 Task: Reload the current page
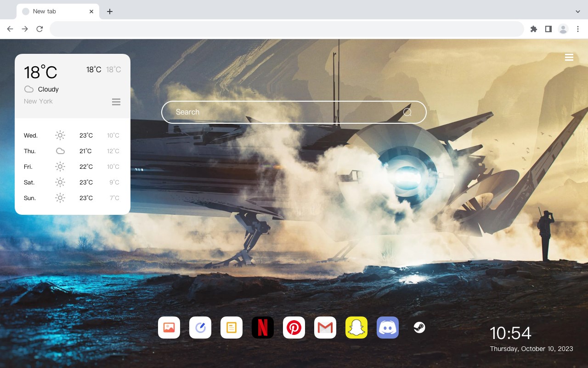(x=40, y=29)
